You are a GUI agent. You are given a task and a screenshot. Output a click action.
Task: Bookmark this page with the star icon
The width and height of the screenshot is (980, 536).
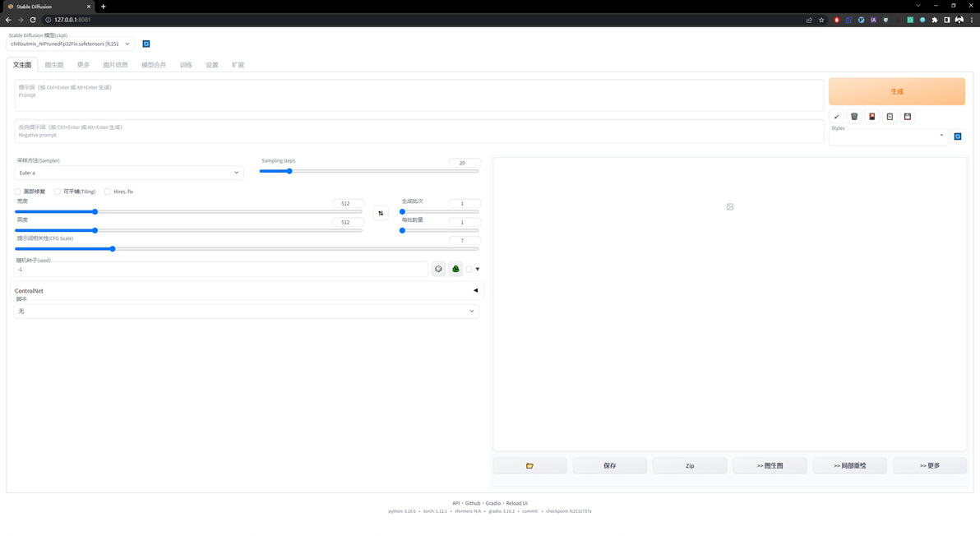[x=821, y=20]
